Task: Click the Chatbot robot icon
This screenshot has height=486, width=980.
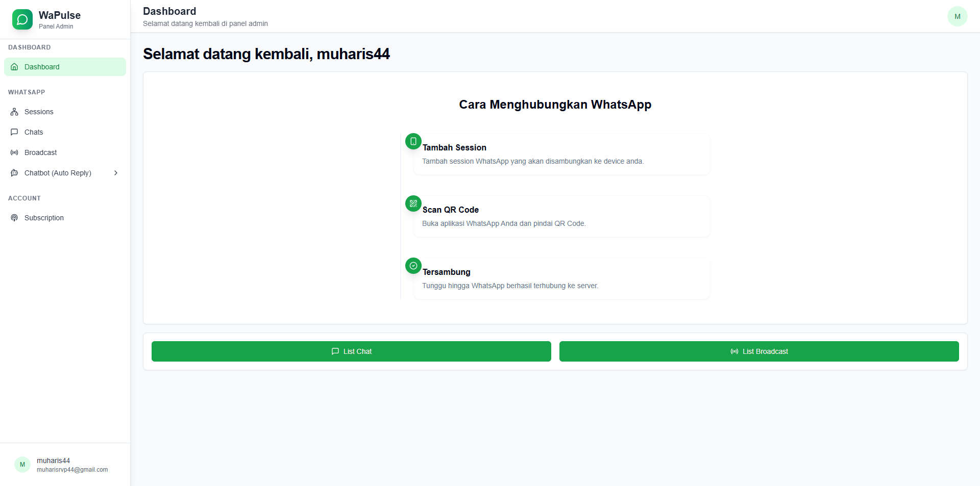Action: click(x=14, y=173)
